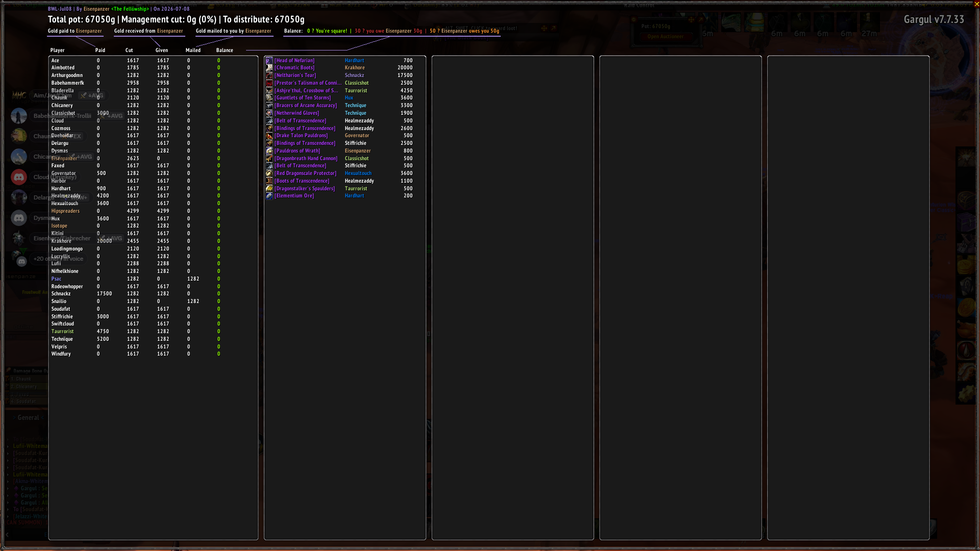
Task: Click icon of Healmezaddy's Bindings of Transcendence
Action: click(269, 128)
